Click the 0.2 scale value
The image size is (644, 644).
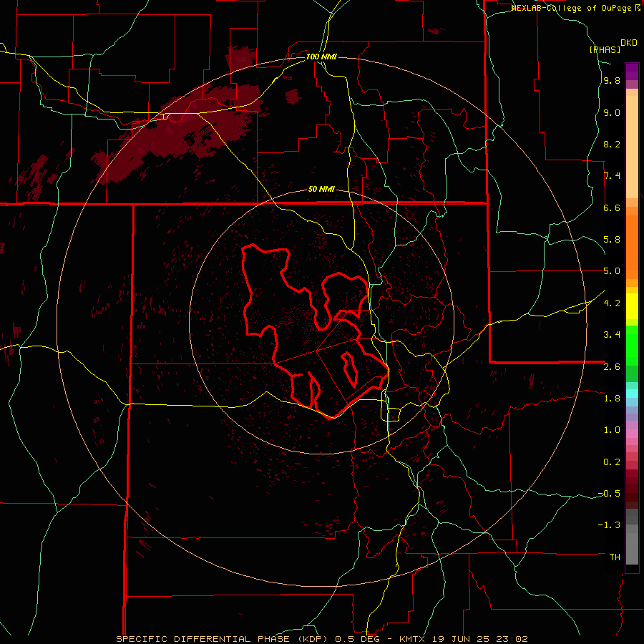coord(612,462)
